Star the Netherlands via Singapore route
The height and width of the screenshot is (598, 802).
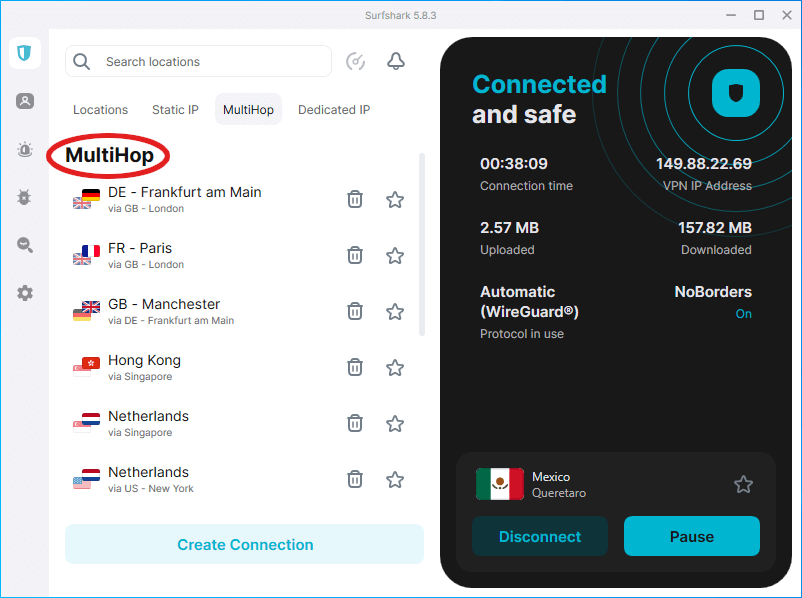(x=395, y=424)
